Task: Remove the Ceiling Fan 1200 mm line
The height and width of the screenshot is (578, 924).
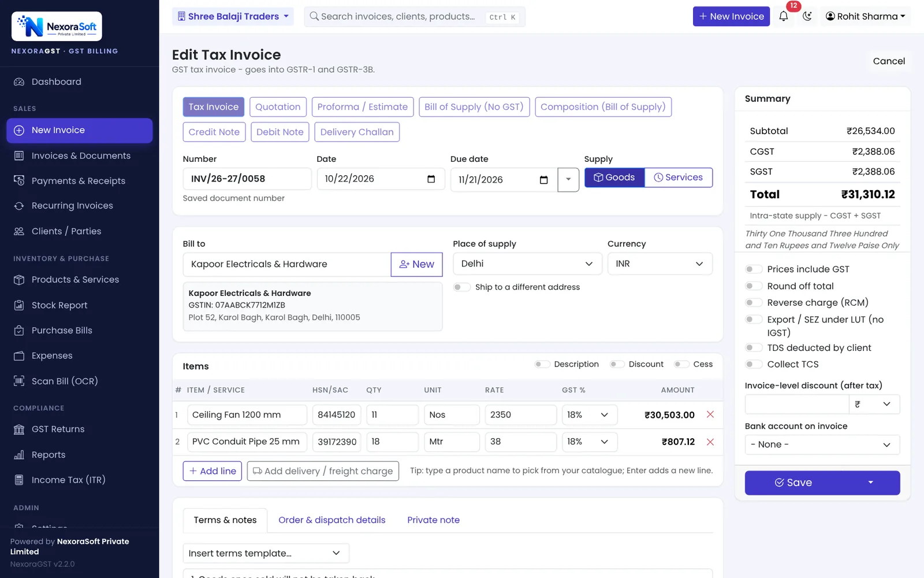Action: click(x=710, y=414)
